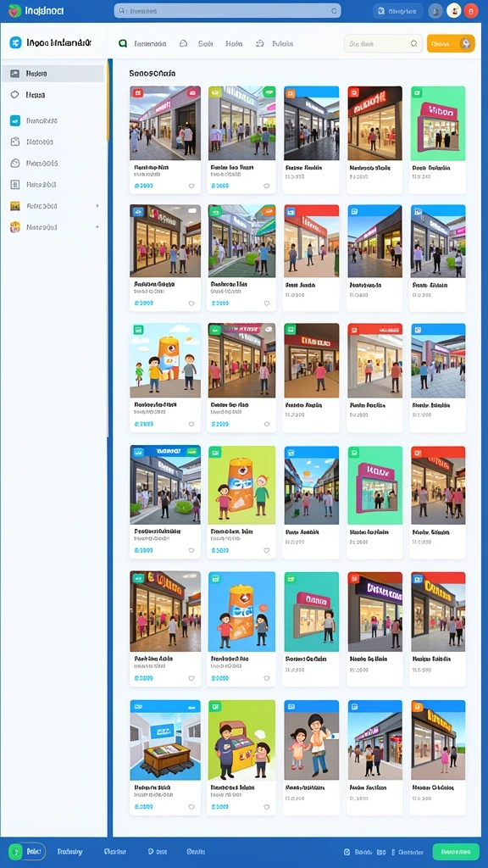Expand the sidebar item with the yellow picture icon via its chevron
The height and width of the screenshot is (868, 488).
coord(97,206)
